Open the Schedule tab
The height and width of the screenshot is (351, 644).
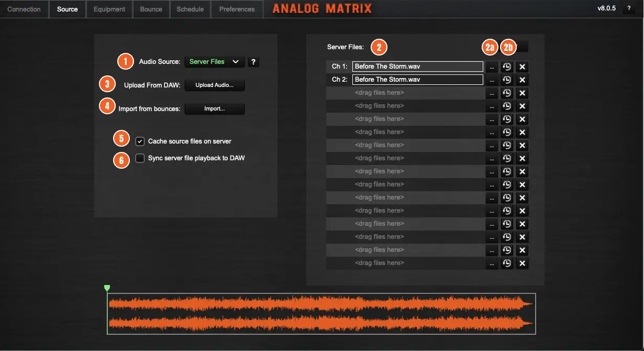coord(190,9)
